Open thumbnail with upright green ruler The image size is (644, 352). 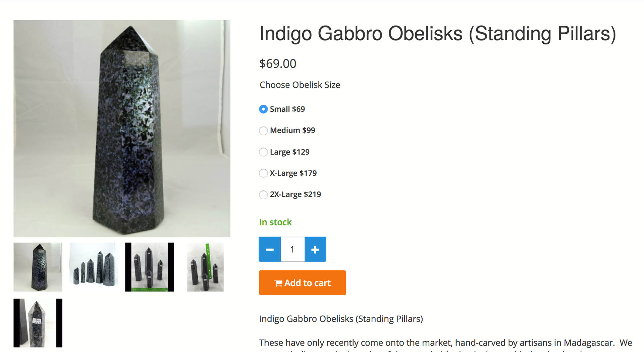point(205,267)
